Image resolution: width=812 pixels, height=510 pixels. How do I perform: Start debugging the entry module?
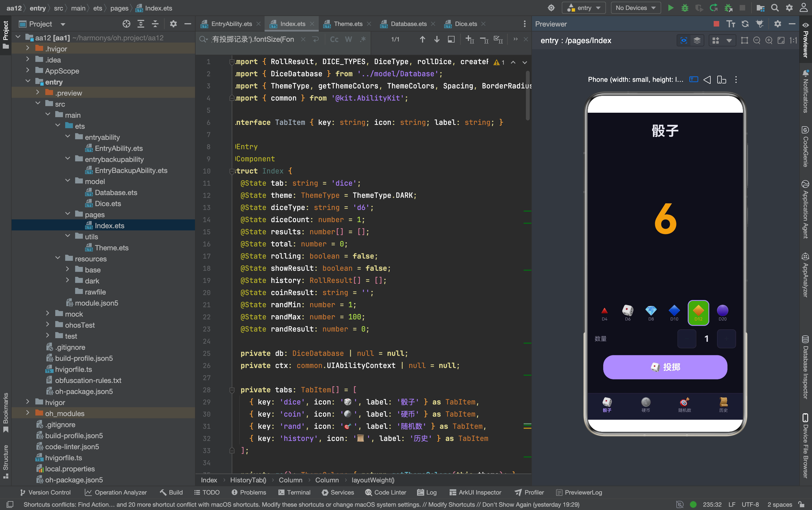click(x=684, y=8)
